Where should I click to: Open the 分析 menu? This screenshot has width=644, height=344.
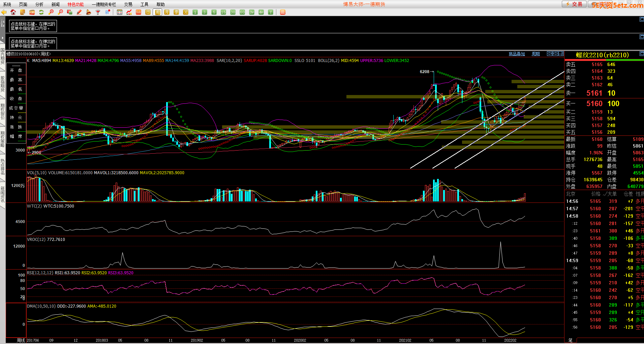coord(39,4)
